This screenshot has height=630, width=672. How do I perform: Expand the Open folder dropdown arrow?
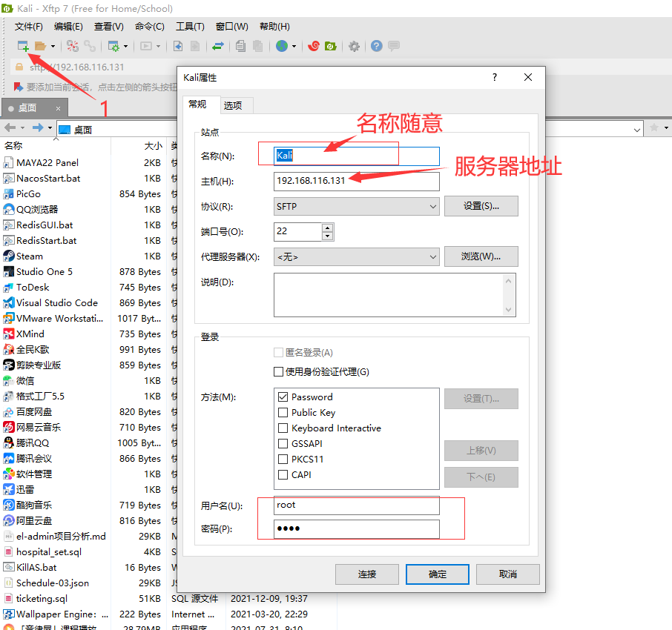tap(53, 46)
